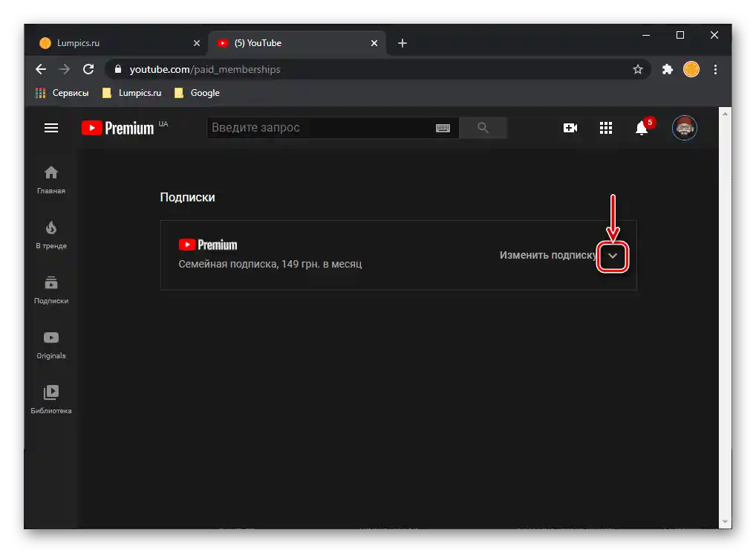Bookmark this page with the star icon
The height and width of the screenshot is (553, 756).
(637, 69)
